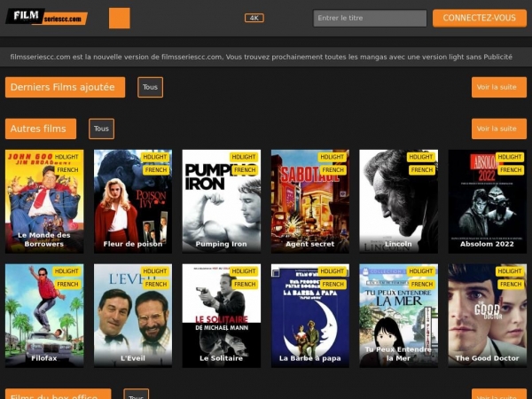The image size is (532, 399).
Task: Open The Good Doctor poster
Action: coord(488,316)
